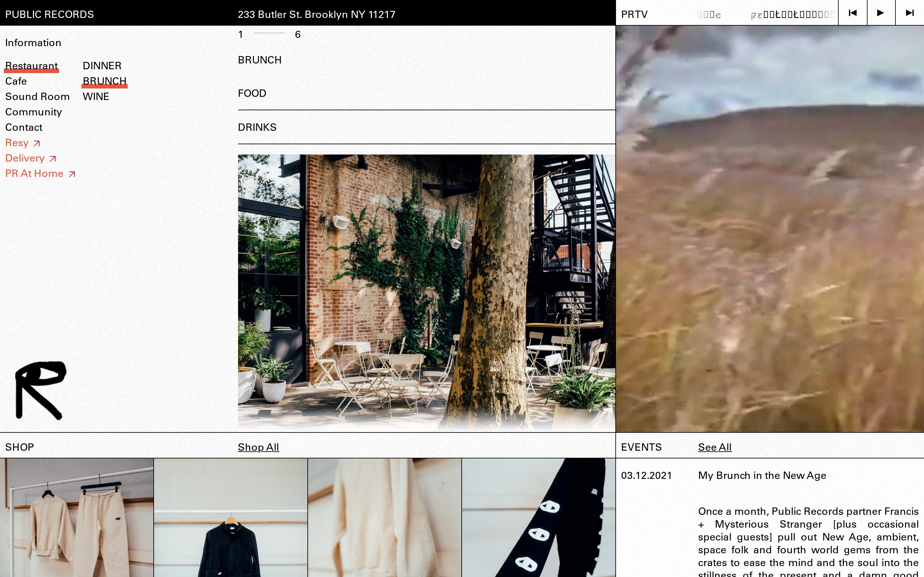Select DINNER submenu item
Image resolution: width=924 pixels, height=577 pixels.
pyautogui.click(x=102, y=66)
